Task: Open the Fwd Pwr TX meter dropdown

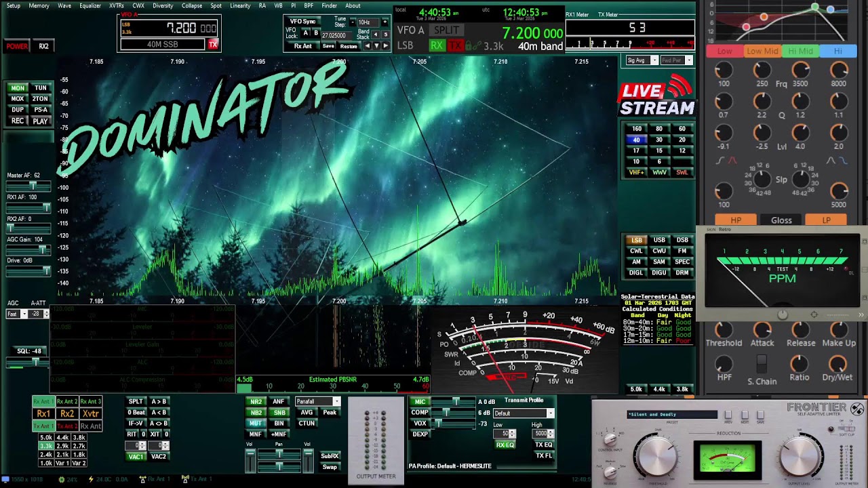Action: coord(677,60)
